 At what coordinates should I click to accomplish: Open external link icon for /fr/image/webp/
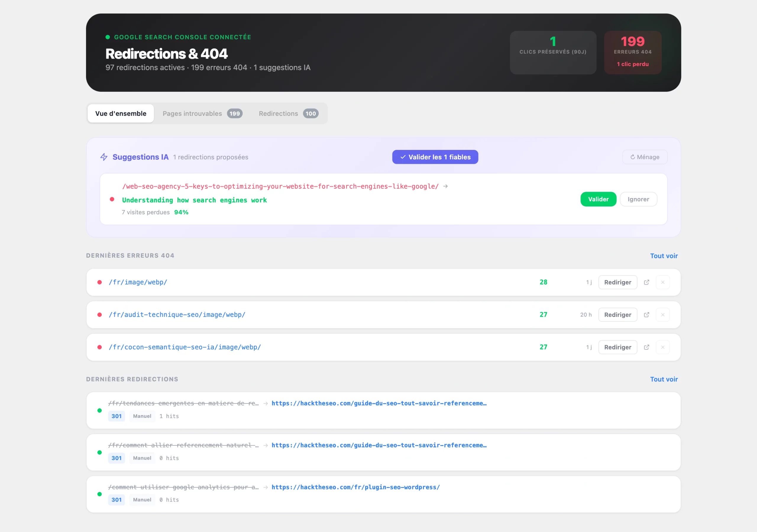tap(646, 282)
